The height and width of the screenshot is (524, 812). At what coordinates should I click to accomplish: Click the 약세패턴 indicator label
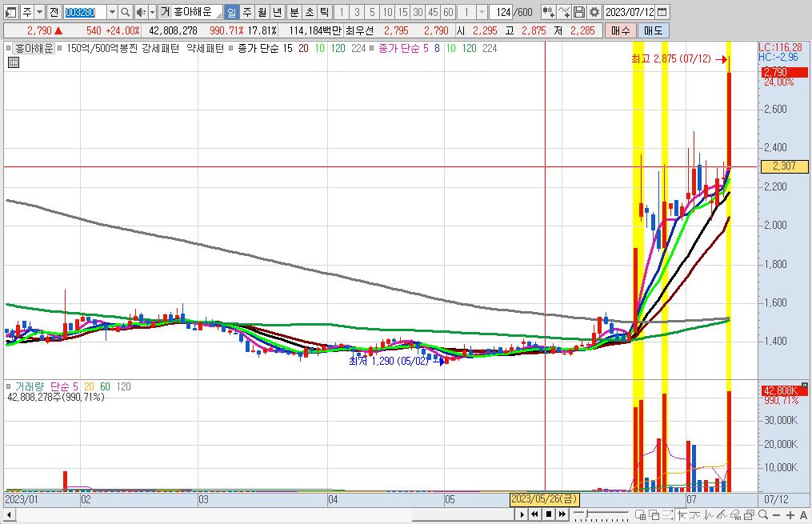click(x=205, y=48)
